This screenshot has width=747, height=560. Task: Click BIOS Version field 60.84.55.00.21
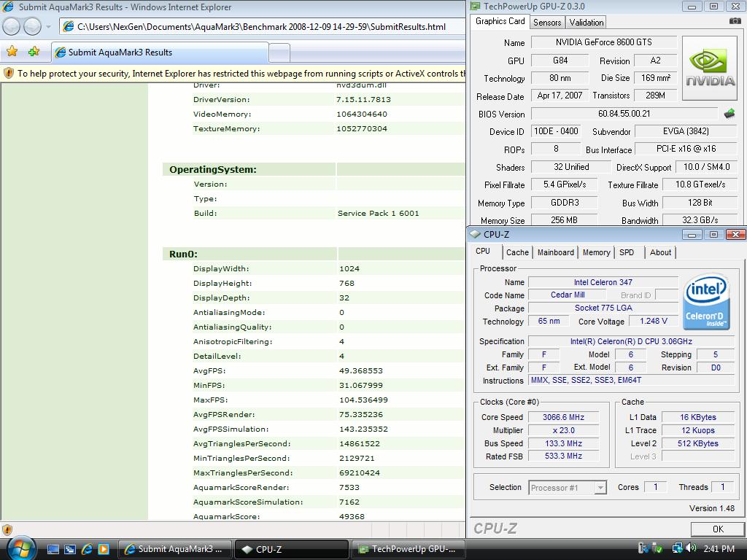[624, 114]
